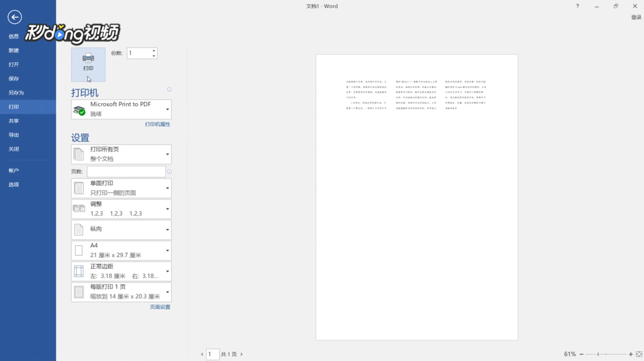The image size is (644, 361).
Task: Click the 61% zoom level text
Action: pyautogui.click(x=570, y=354)
